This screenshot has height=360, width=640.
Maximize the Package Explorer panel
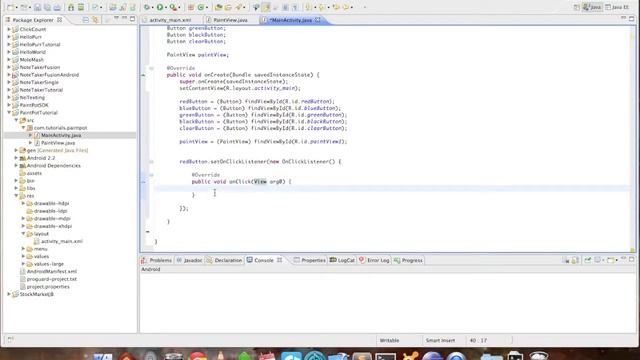point(132,19)
